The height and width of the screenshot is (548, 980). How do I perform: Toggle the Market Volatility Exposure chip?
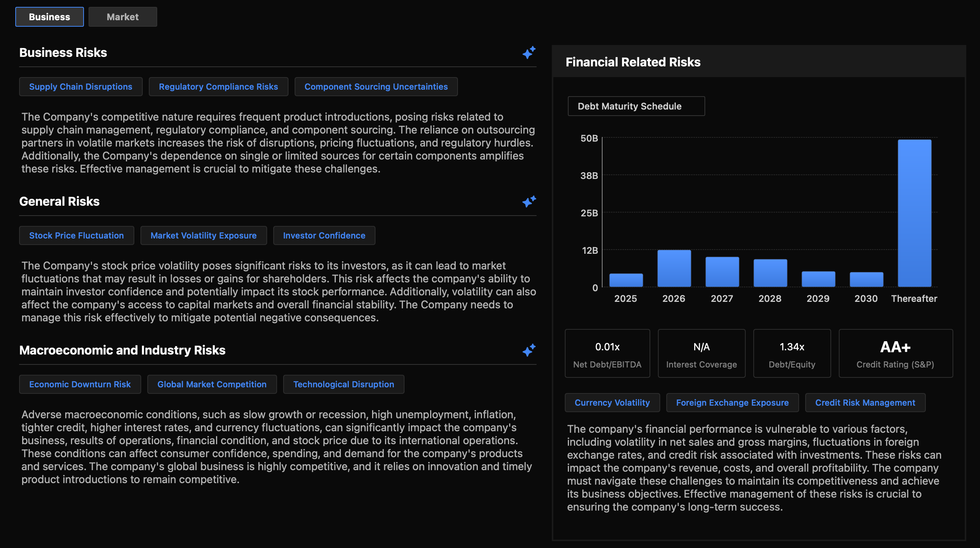pos(203,235)
